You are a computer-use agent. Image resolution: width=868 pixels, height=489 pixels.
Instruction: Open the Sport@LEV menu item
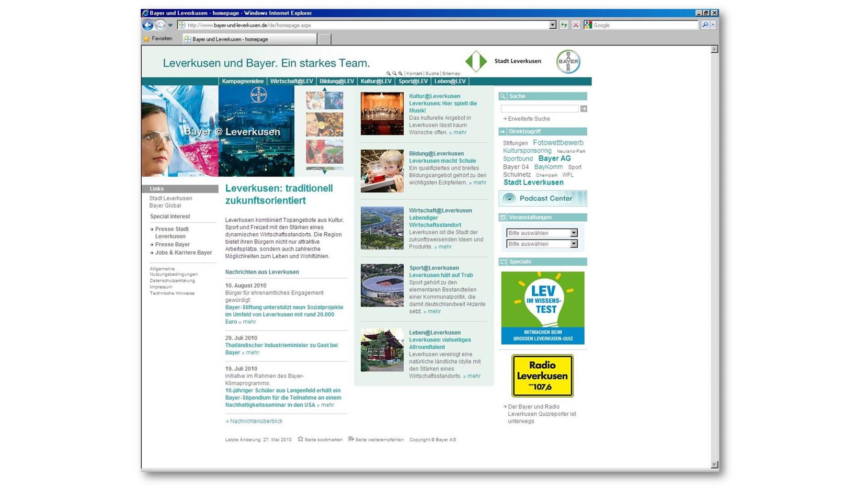pyautogui.click(x=413, y=81)
